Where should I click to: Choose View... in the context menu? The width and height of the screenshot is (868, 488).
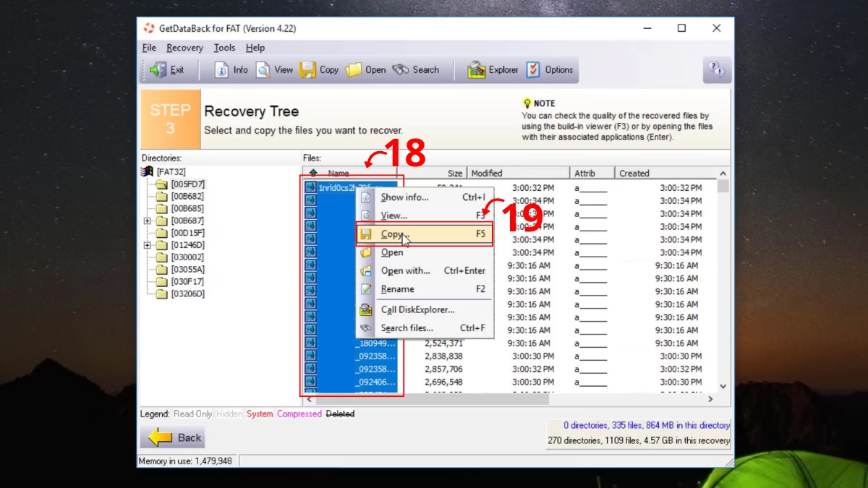pyautogui.click(x=425, y=215)
